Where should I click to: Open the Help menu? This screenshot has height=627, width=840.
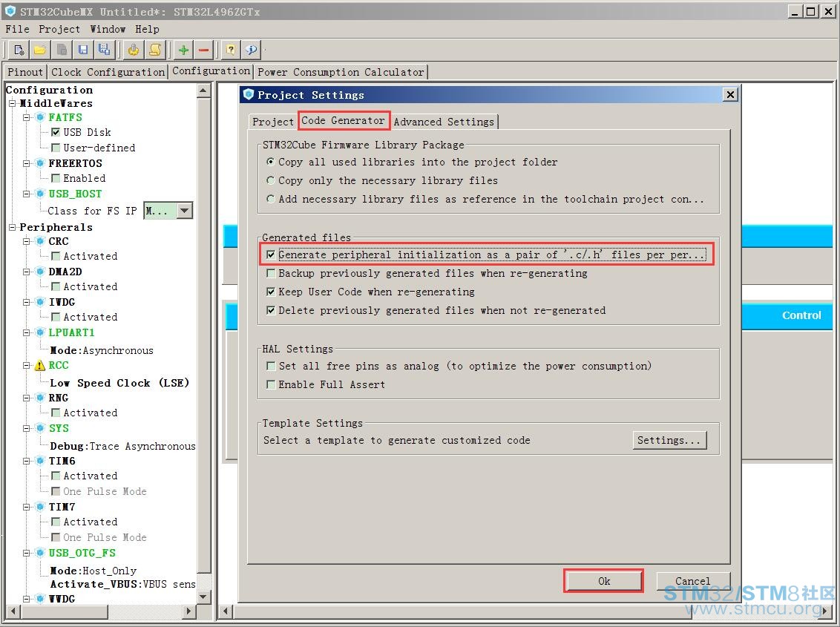coord(147,29)
